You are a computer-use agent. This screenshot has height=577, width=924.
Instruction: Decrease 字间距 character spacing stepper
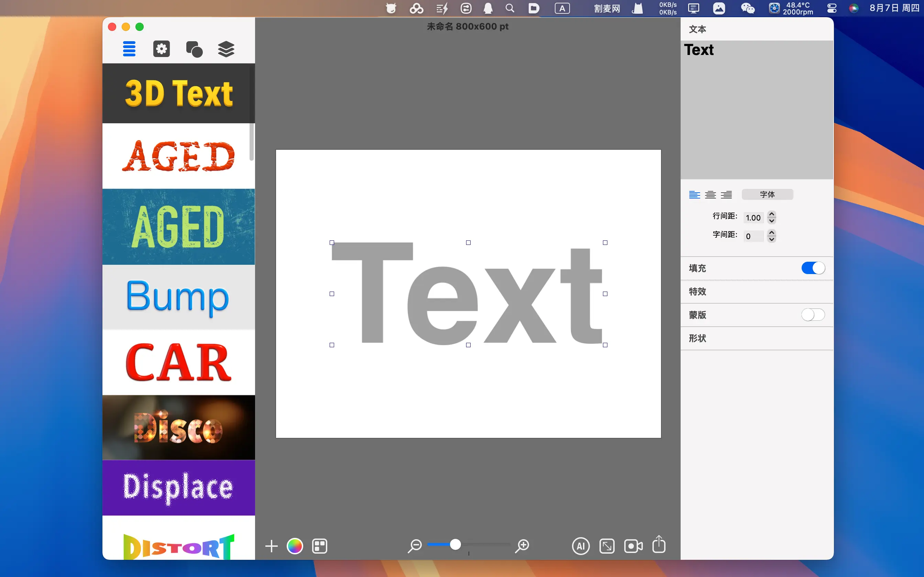[x=772, y=239]
